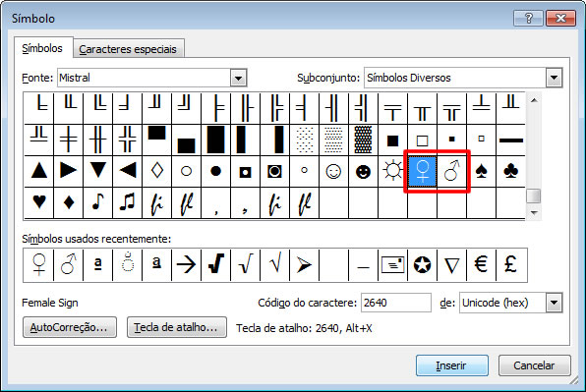Click the recently used arrowhead symbol

tap(304, 264)
